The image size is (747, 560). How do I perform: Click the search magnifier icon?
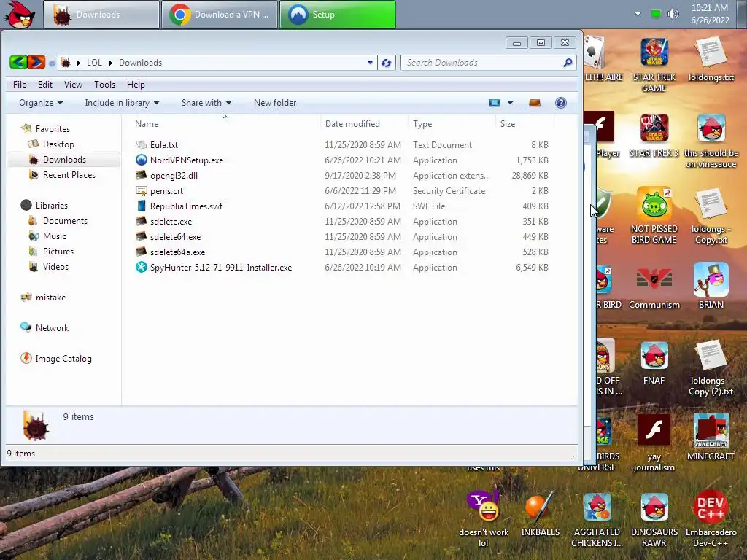pos(568,63)
